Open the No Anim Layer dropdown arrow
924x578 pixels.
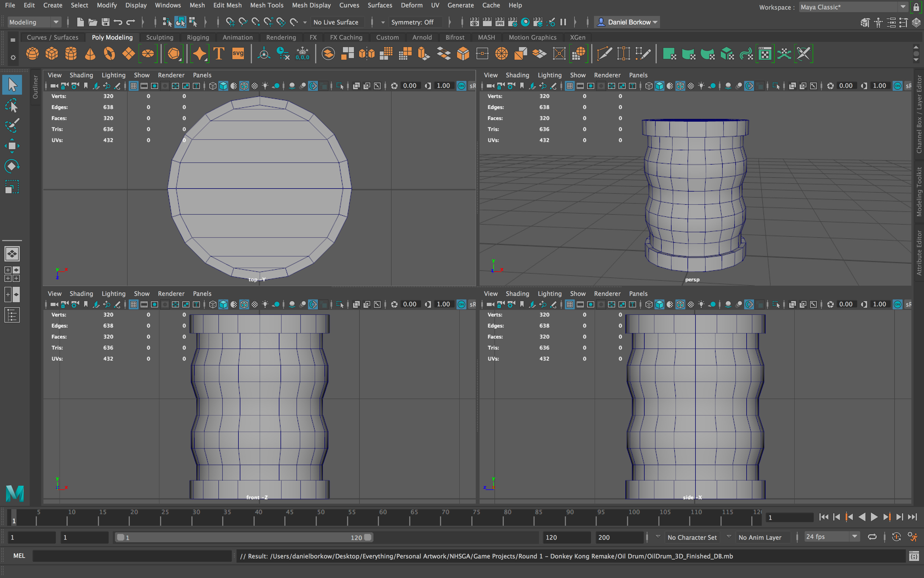click(x=729, y=537)
